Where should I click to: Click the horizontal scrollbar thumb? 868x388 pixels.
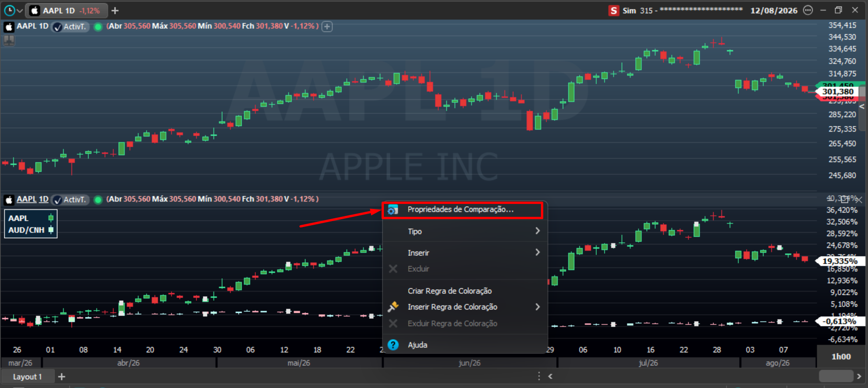pyautogui.click(x=836, y=376)
